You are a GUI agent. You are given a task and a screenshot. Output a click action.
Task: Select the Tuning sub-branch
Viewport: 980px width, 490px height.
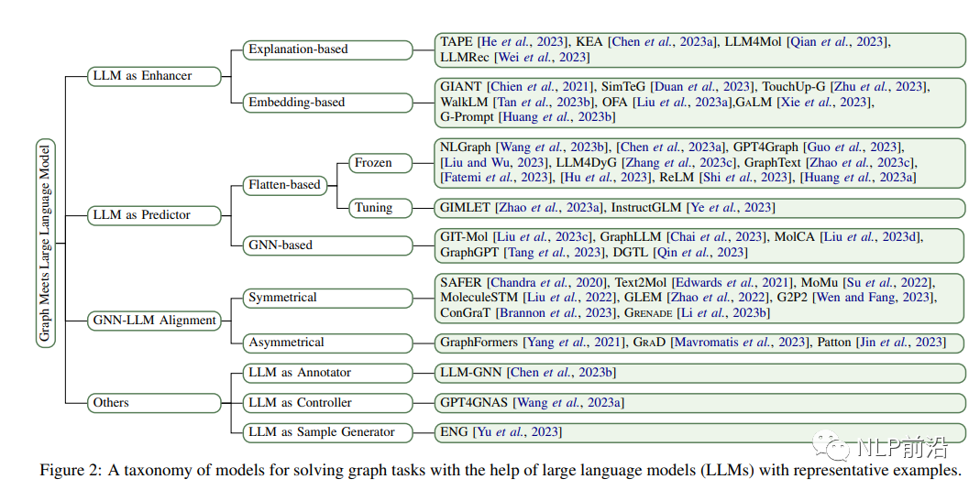[x=380, y=208]
